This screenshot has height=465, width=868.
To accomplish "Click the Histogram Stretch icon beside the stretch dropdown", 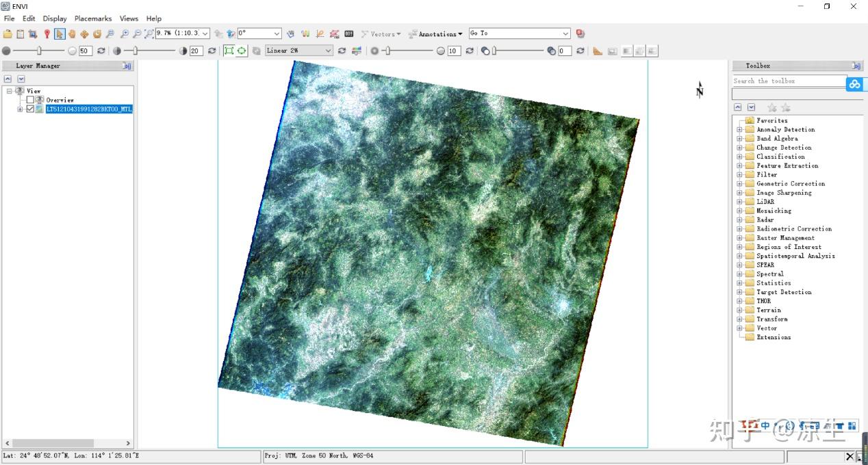I will tap(356, 50).
